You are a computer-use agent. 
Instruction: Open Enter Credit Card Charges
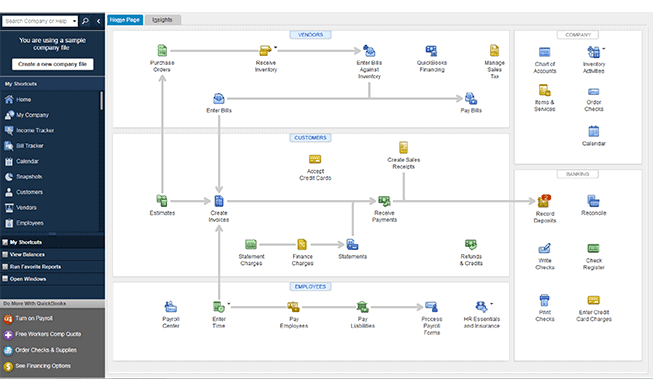pos(593,300)
